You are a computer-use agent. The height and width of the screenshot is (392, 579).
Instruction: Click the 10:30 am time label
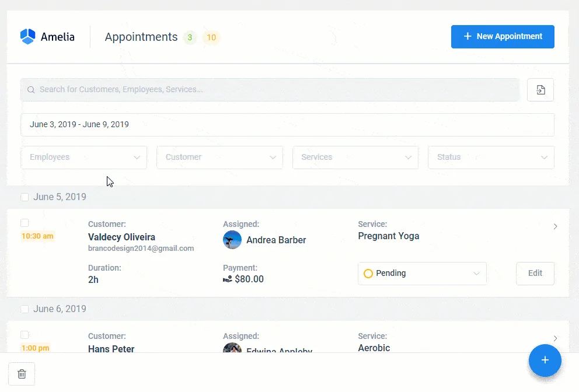37,236
